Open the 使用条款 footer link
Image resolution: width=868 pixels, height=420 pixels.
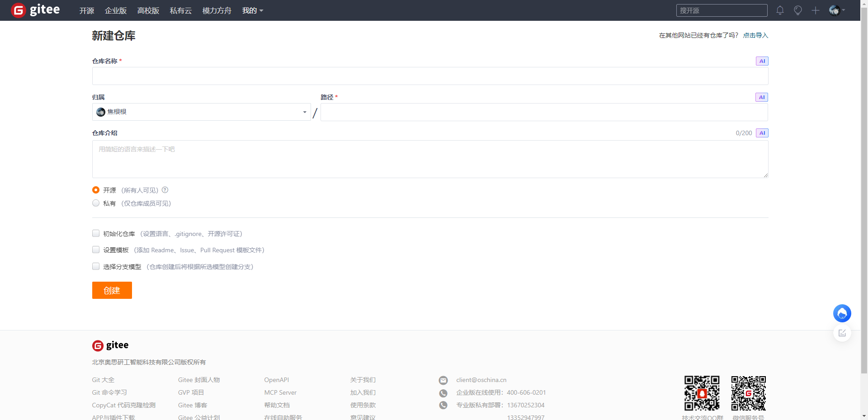pos(363,405)
